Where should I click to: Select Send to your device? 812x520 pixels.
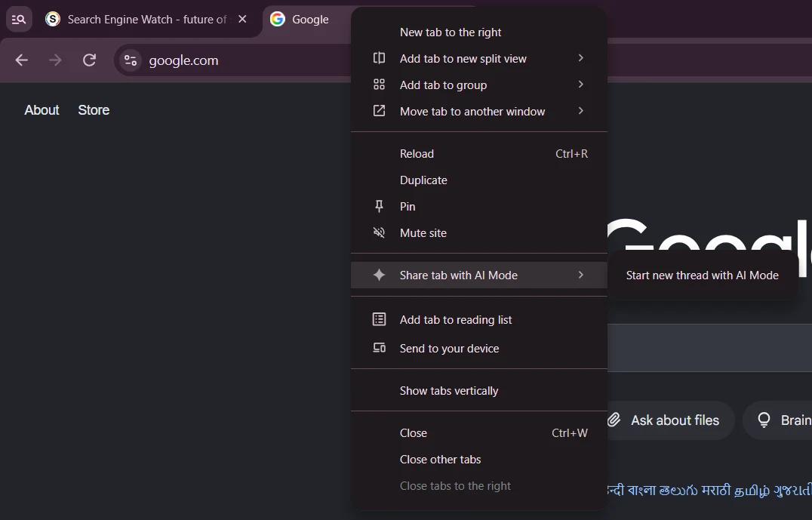479,349
